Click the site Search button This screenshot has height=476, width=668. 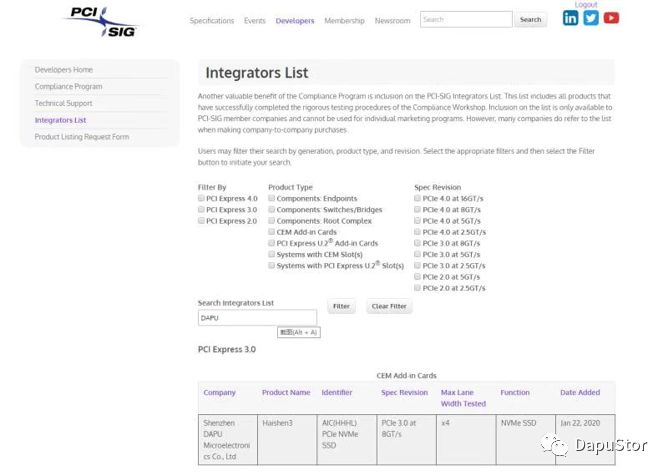coord(530,20)
